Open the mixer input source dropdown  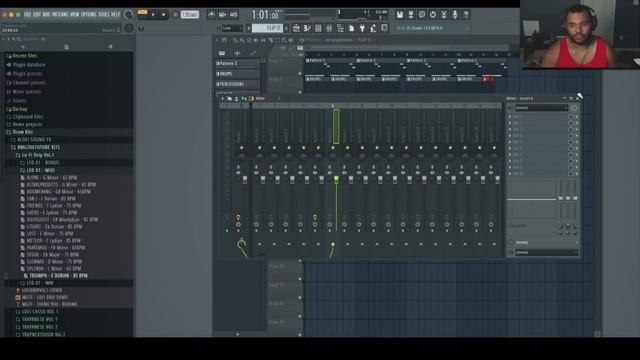click(542, 108)
